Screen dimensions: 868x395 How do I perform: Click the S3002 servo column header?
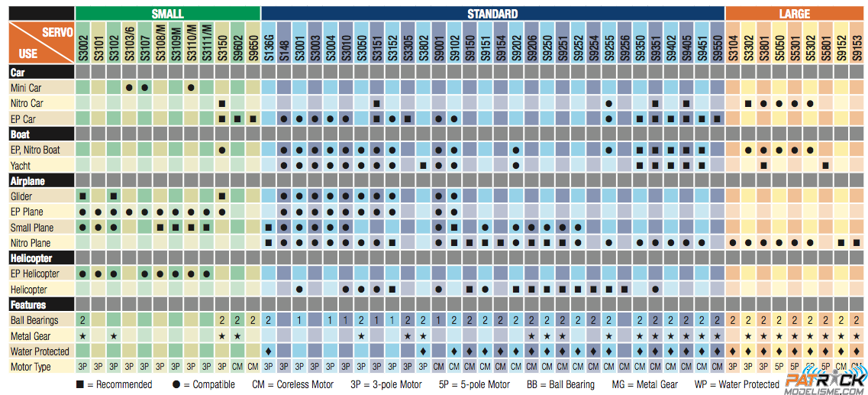click(82, 43)
